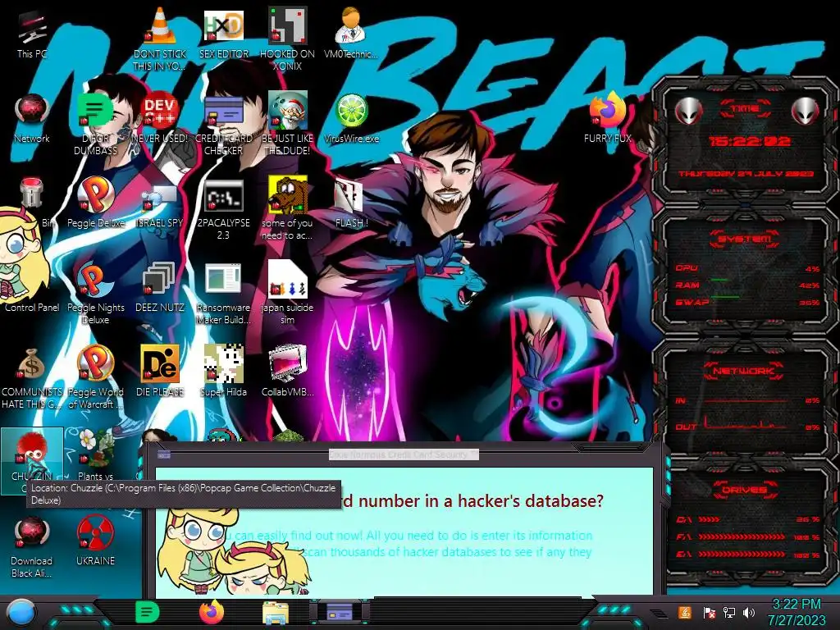This screenshot has width=840, height=630.
Task: Open Ransomware Maker Build desktop icon
Action: coord(224,294)
